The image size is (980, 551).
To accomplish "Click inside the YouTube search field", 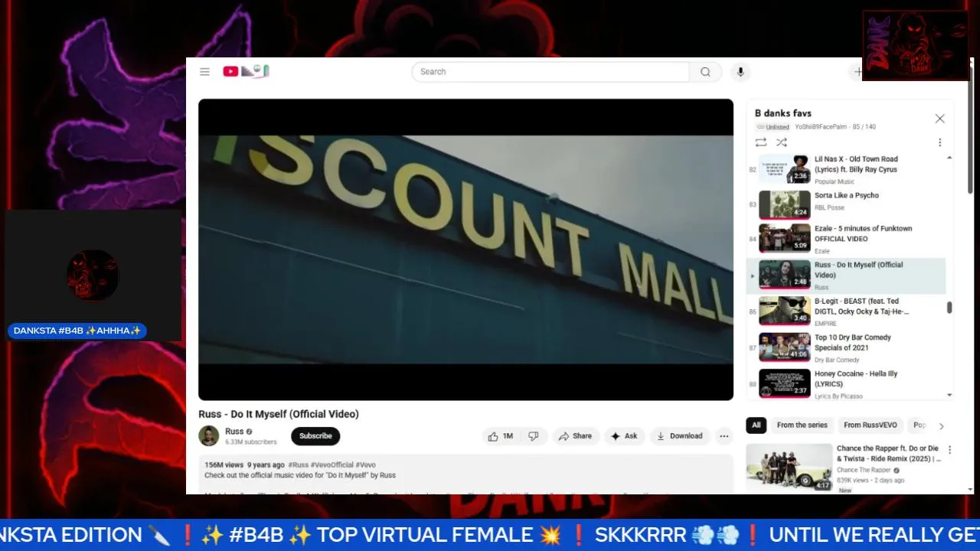I will point(550,72).
